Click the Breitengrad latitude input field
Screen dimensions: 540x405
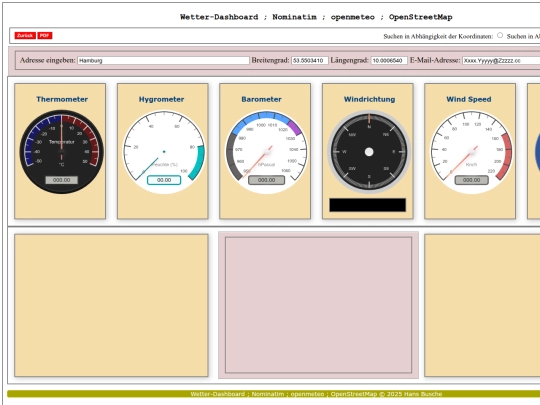click(x=310, y=61)
